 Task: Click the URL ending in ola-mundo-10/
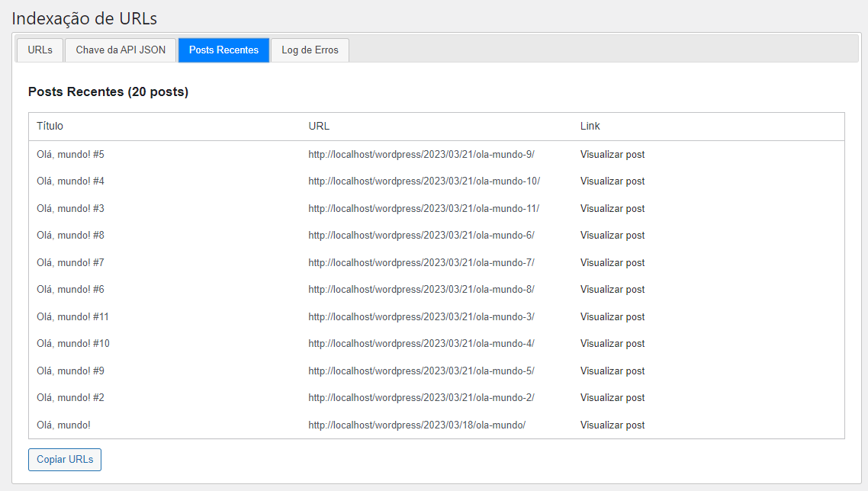424,181
